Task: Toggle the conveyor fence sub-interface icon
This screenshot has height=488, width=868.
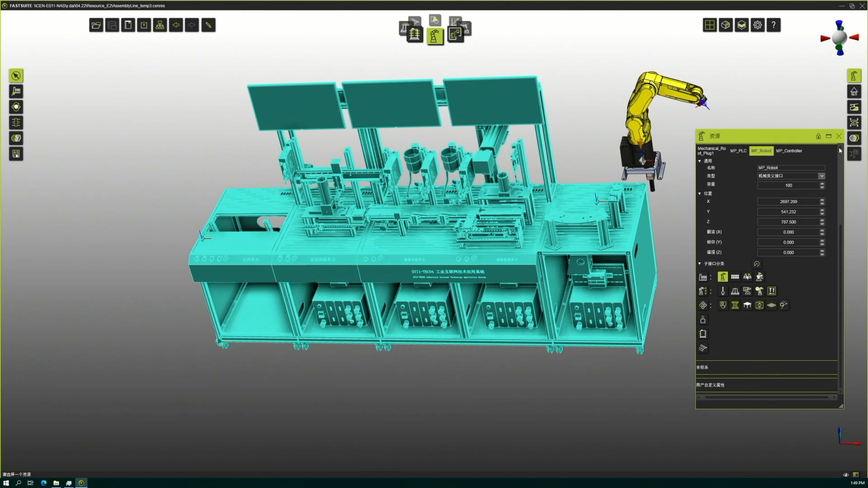Action: (x=735, y=277)
